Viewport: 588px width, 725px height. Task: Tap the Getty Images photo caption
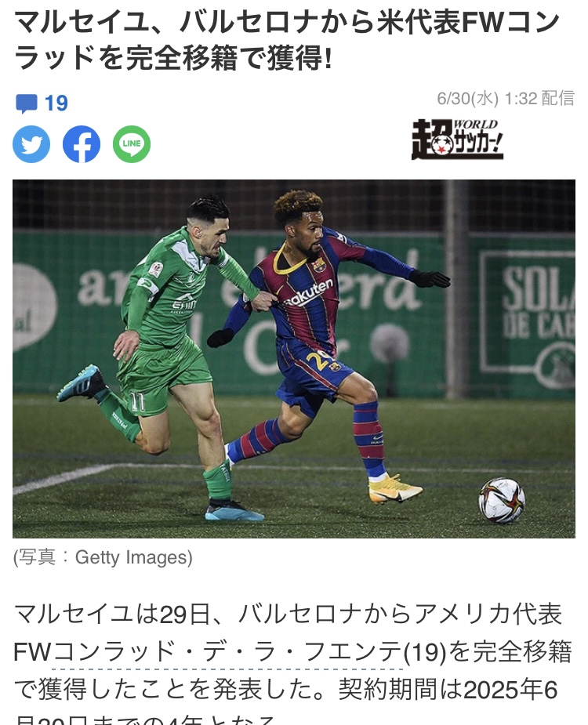[x=103, y=557]
